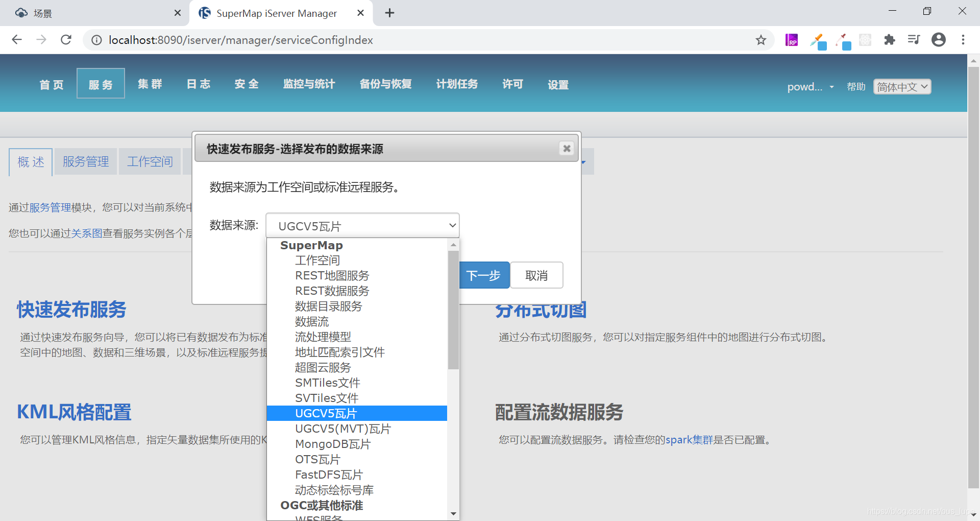Select SMTiles文件 option
980x521 pixels.
point(357,383)
